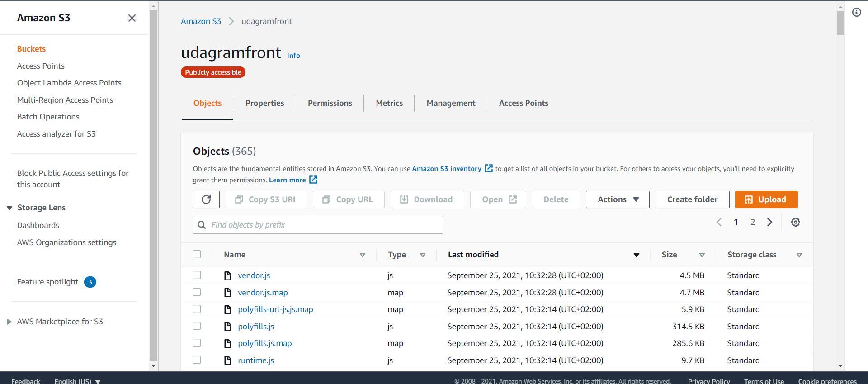Click breadcrumb chevron separator after Amazon S3
868x384 pixels.
pyautogui.click(x=231, y=21)
